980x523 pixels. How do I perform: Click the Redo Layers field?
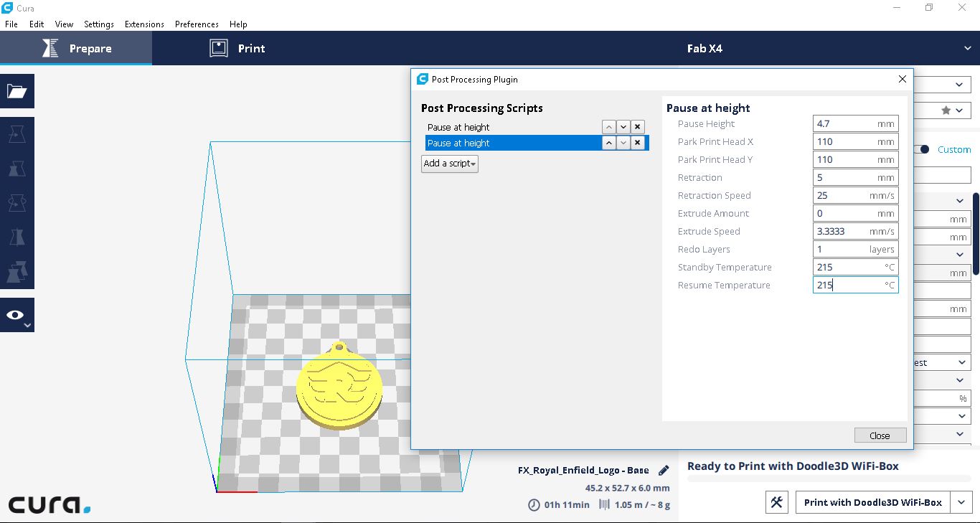[x=855, y=249]
